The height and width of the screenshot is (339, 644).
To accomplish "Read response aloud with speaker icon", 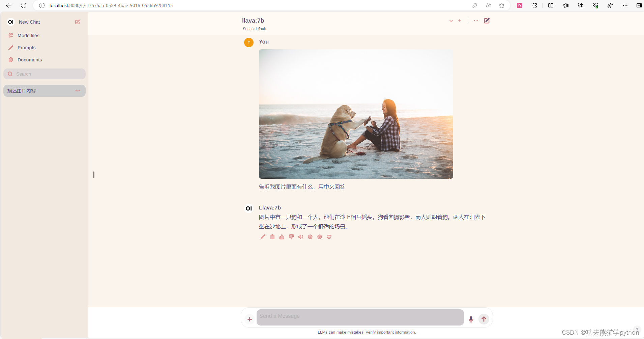I will coord(301,237).
